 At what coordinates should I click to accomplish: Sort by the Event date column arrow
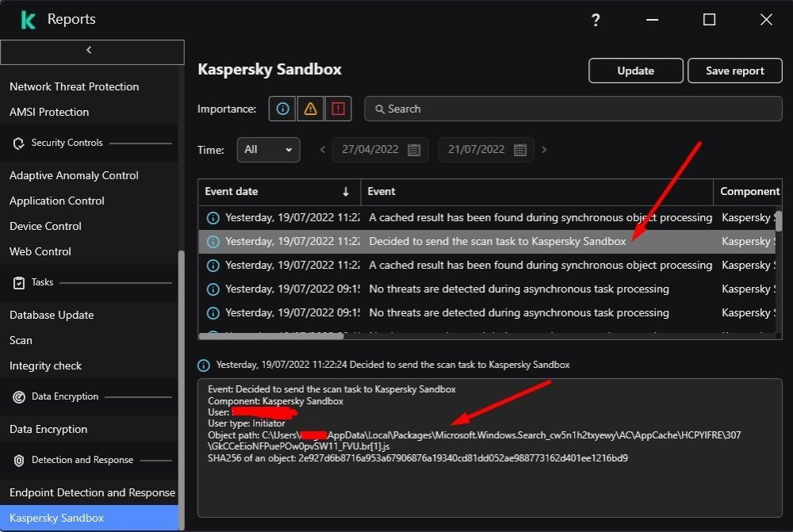(346, 192)
